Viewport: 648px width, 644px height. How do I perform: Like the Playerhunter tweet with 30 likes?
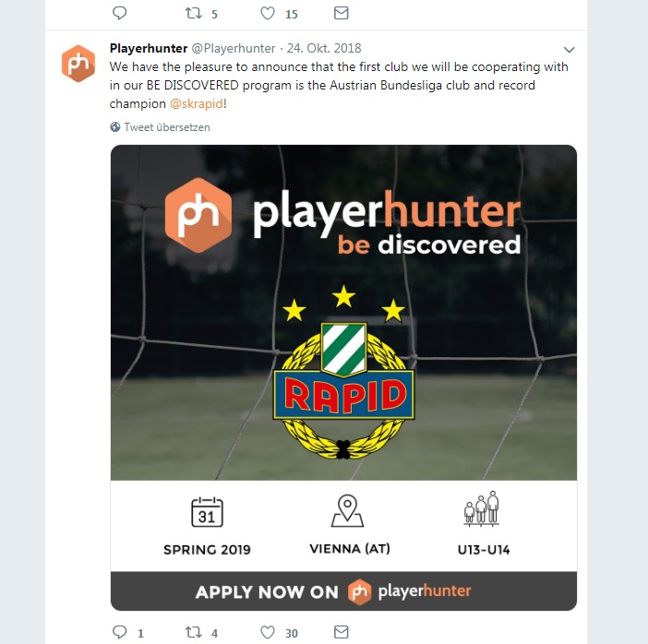pos(268,632)
